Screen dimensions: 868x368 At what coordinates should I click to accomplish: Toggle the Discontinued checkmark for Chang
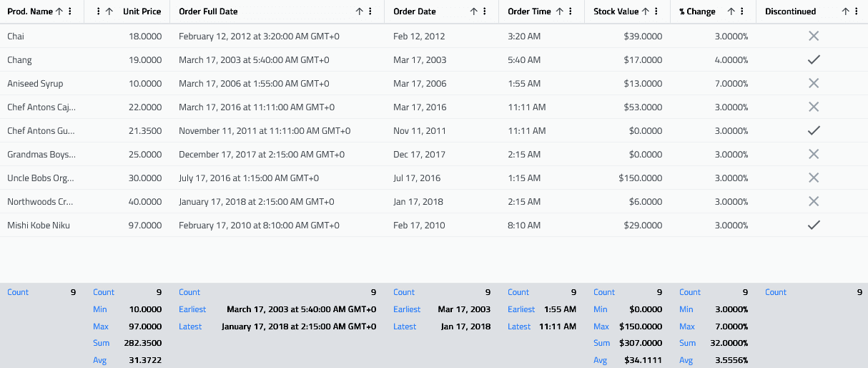click(813, 59)
